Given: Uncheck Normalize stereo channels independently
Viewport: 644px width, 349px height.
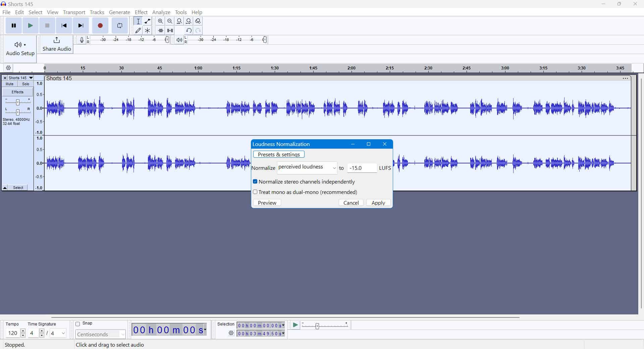Looking at the screenshot, I should pyautogui.click(x=255, y=182).
